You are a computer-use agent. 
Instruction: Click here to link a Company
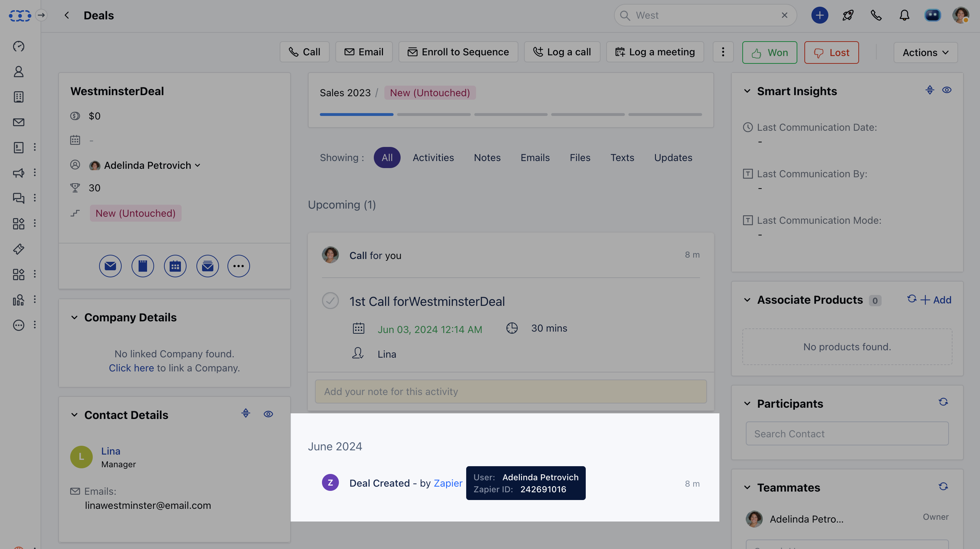(131, 368)
